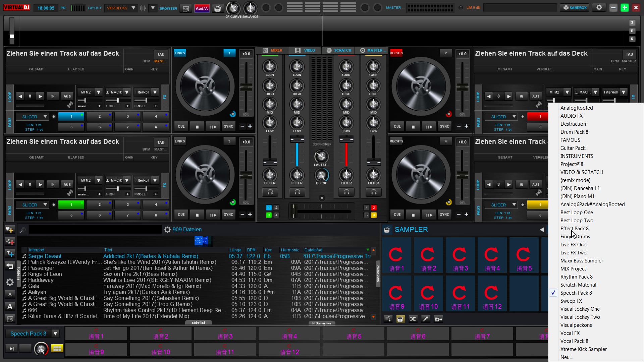Click deck 1 TAB tempo button
This screenshot has height=362, width=644.
(x=161, y=54)
